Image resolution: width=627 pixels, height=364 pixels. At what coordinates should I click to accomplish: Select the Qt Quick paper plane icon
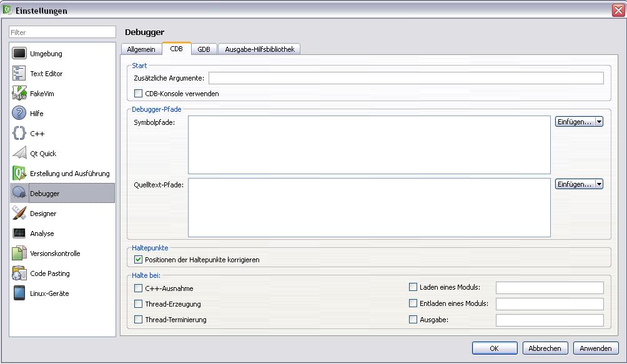19,153
